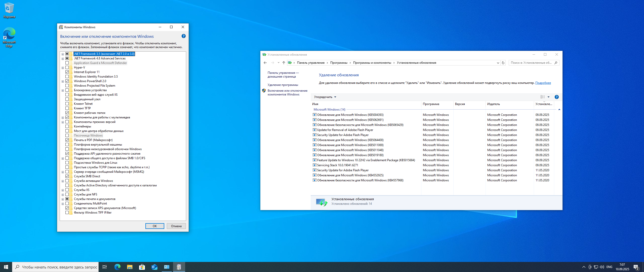
Task: Open the notification center icon
Action: pyautogui.click(x=636, y=267)
